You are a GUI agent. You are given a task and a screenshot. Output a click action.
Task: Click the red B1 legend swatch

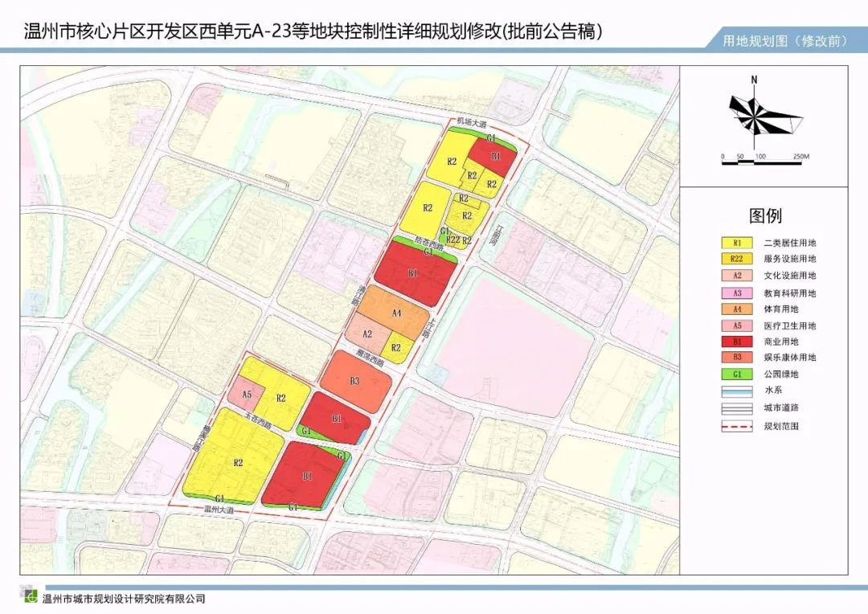tap(737, 342)
